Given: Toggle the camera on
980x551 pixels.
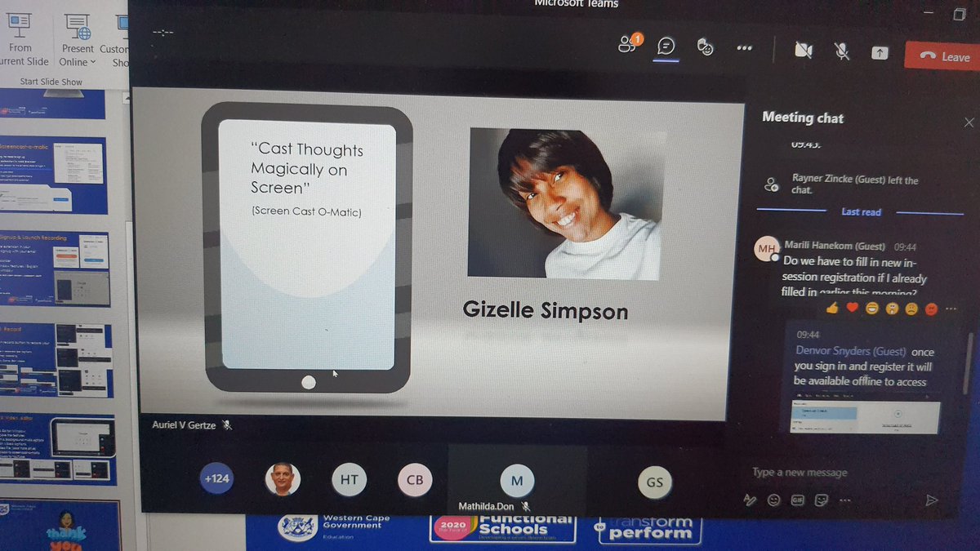Looking at the screenshot, I should click(803, 50).
